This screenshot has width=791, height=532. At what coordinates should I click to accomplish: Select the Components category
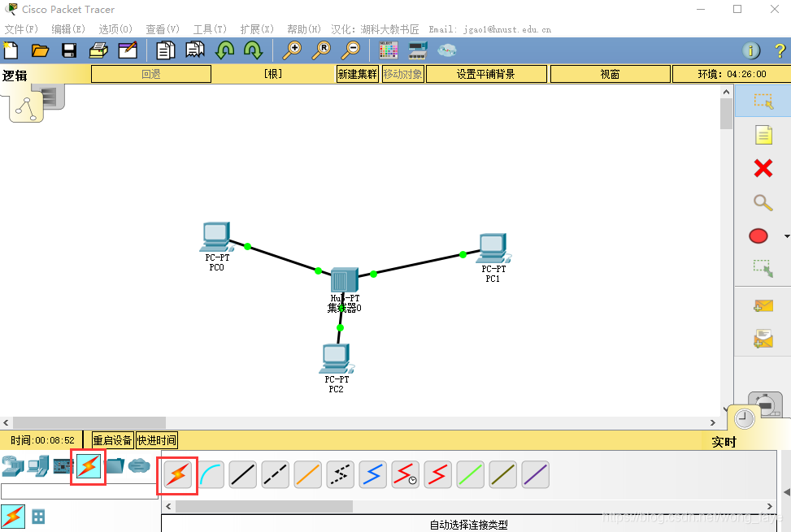pyautogui.click(x=63, y=466)
